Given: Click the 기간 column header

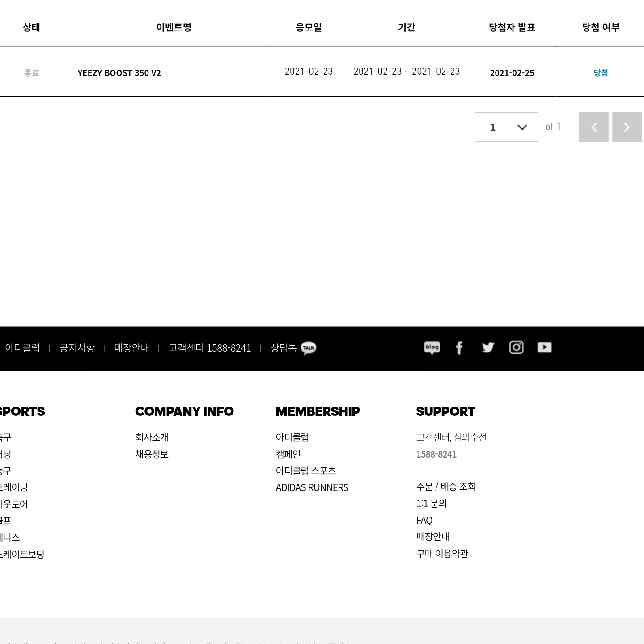Looking at the screenshot, I should (x=407, y=27).
